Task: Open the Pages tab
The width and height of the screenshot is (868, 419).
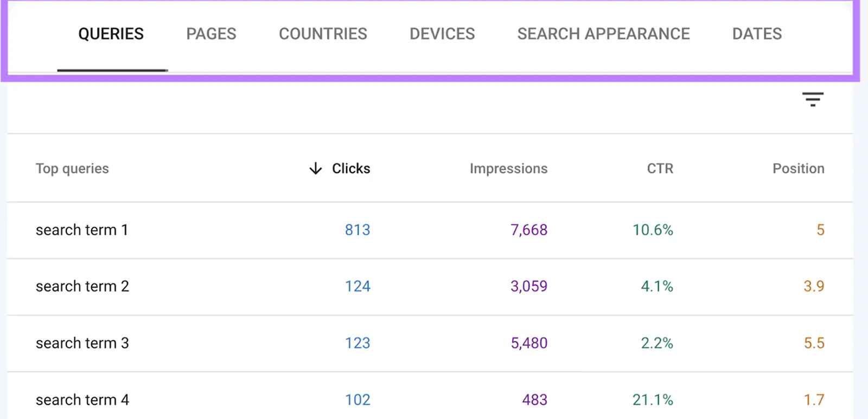Action: coord(211,34)
